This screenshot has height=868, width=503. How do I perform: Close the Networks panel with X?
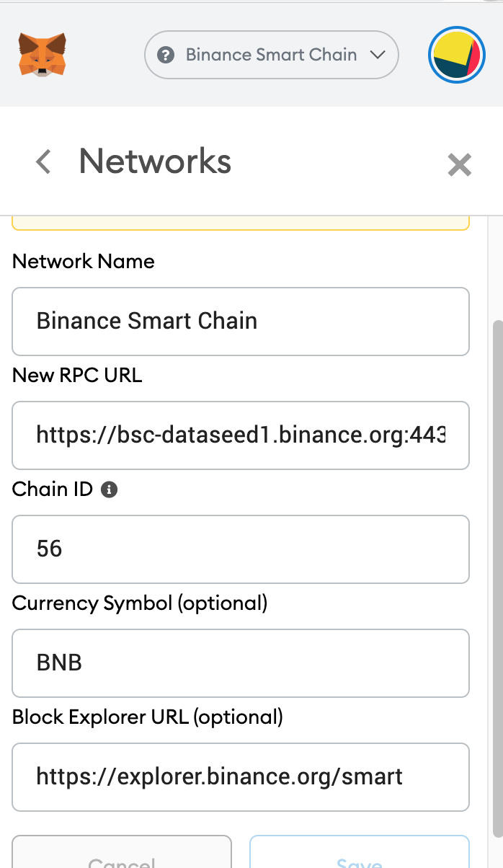[459, 165]
